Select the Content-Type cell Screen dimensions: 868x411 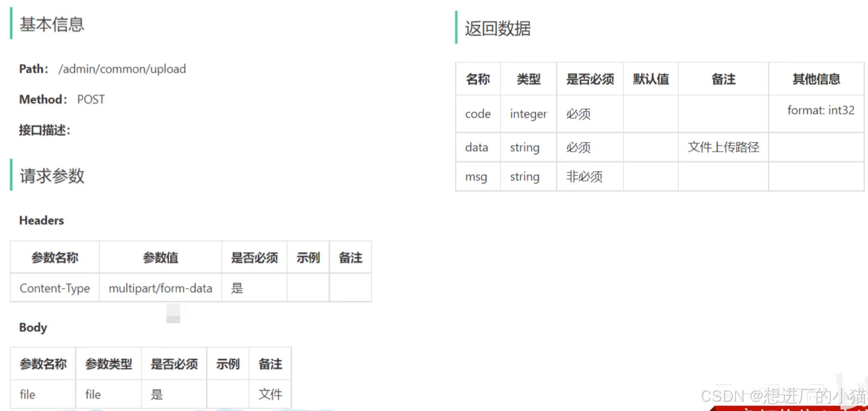55,288
